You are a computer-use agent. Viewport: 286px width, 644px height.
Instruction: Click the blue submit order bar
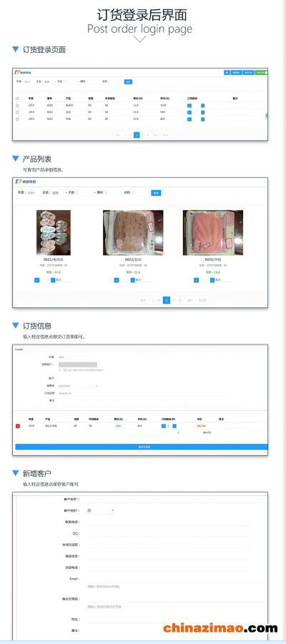tap(142, 447)
